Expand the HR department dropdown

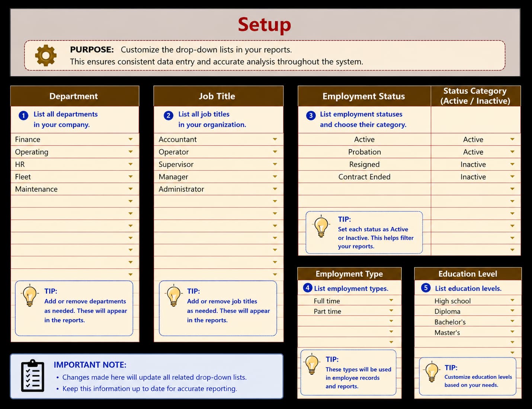(131, 164)
